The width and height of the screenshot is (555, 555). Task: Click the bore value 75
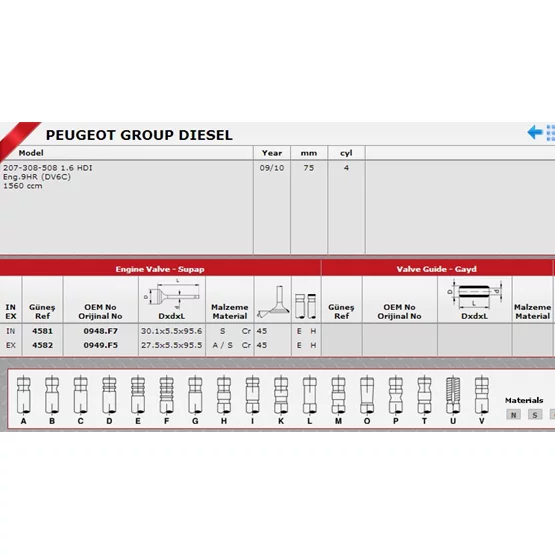click(x=309, y=168)
